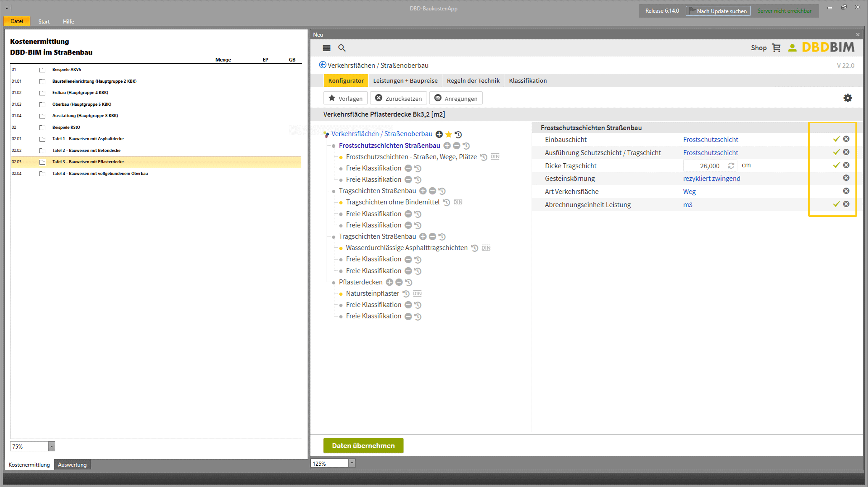This screenshot has height=487, width=868.
Task: Refresh the Dicke Tragschicht value icon
Action: [x=731, y=166]
